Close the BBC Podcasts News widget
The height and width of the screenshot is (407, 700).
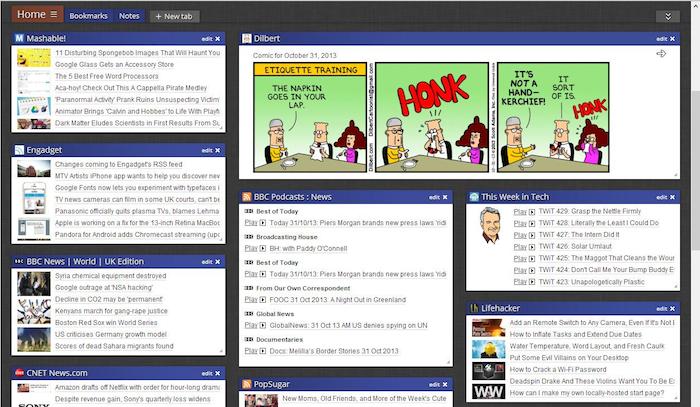click(445, 197)
